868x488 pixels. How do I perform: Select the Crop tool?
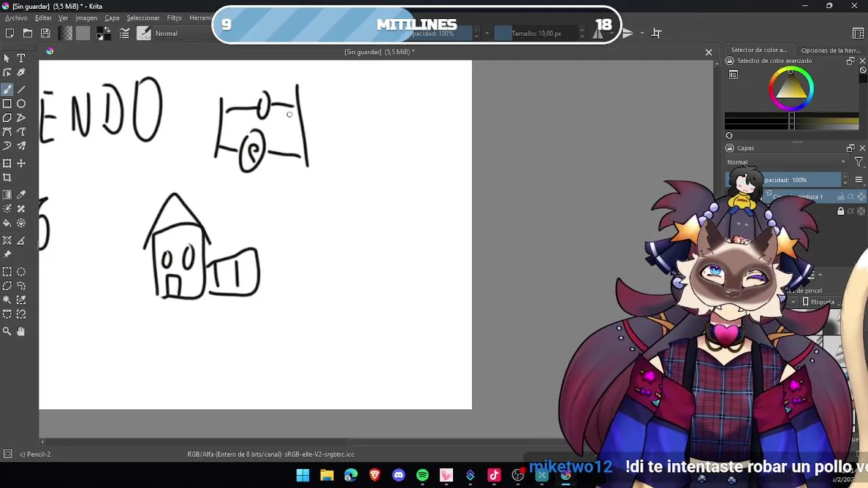7,178
